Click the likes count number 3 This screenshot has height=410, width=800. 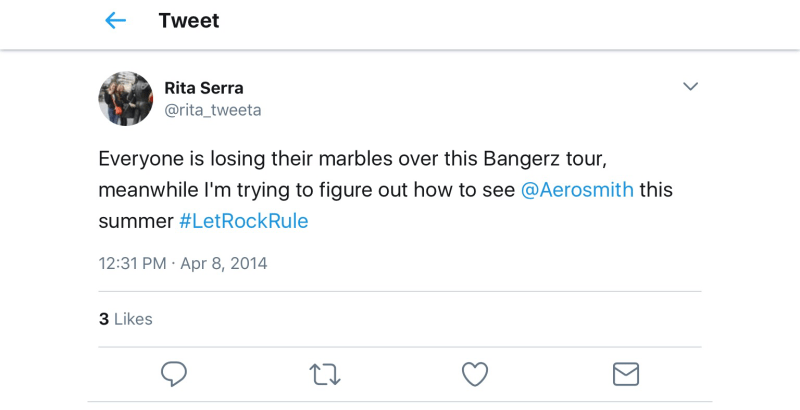(x=103, y=319)
